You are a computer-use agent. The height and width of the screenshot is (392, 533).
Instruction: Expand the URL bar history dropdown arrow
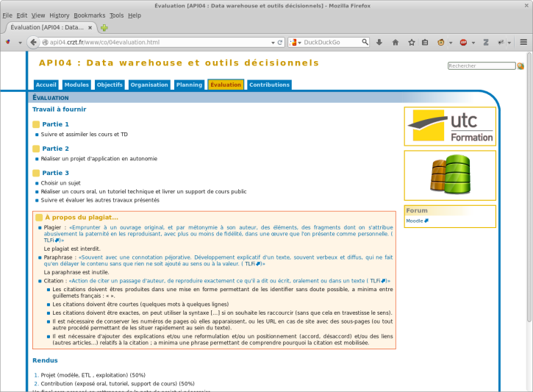click(x=273, y=43)
